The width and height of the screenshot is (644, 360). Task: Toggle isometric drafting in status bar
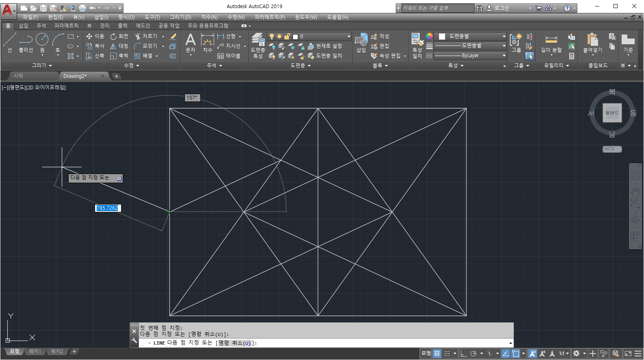(490, 354)
